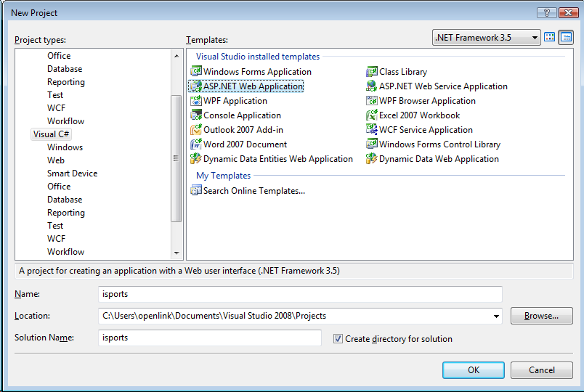Screen dimensions: 584x392
Task: Select Database under Visual C#
Action: 65,199
